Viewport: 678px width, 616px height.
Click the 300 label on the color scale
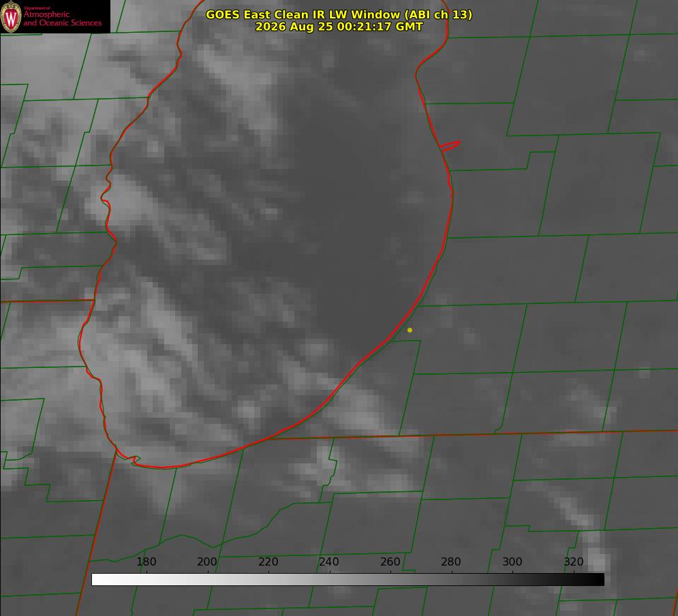[512, 561]
